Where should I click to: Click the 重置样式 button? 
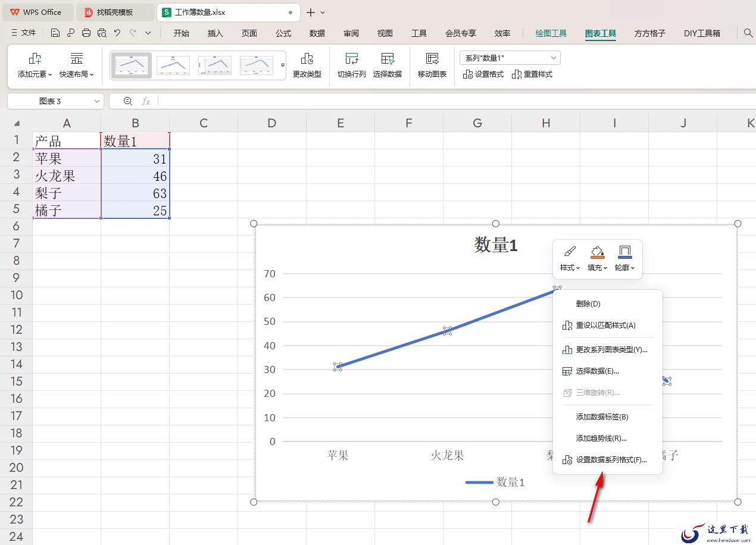pos(532,74)
